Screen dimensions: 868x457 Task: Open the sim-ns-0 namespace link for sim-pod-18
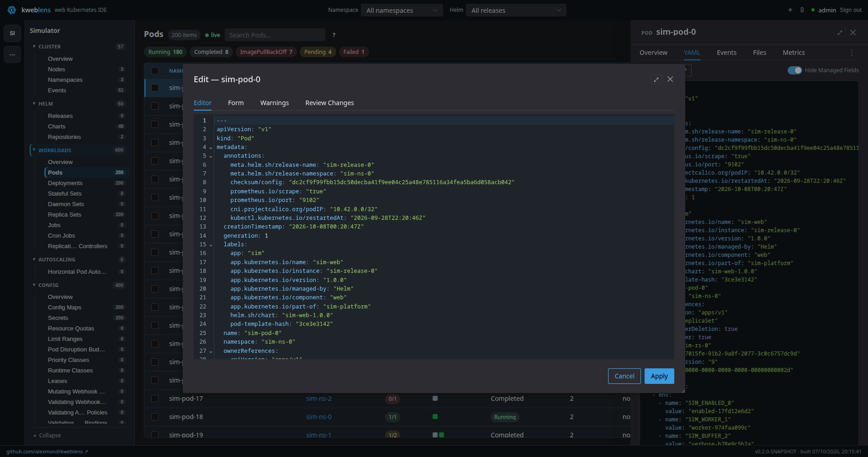tap(319, 417)
